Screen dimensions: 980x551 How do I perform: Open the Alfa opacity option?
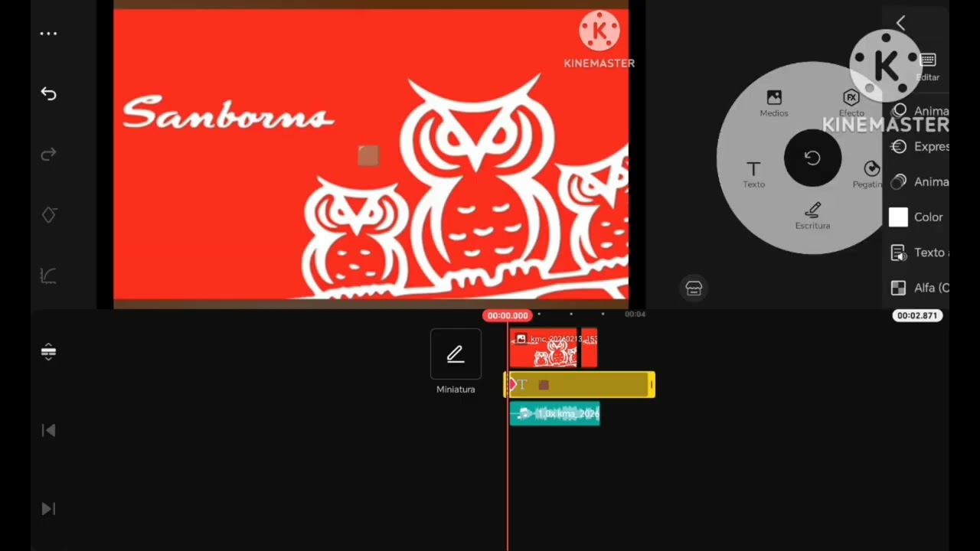(920, 288)
